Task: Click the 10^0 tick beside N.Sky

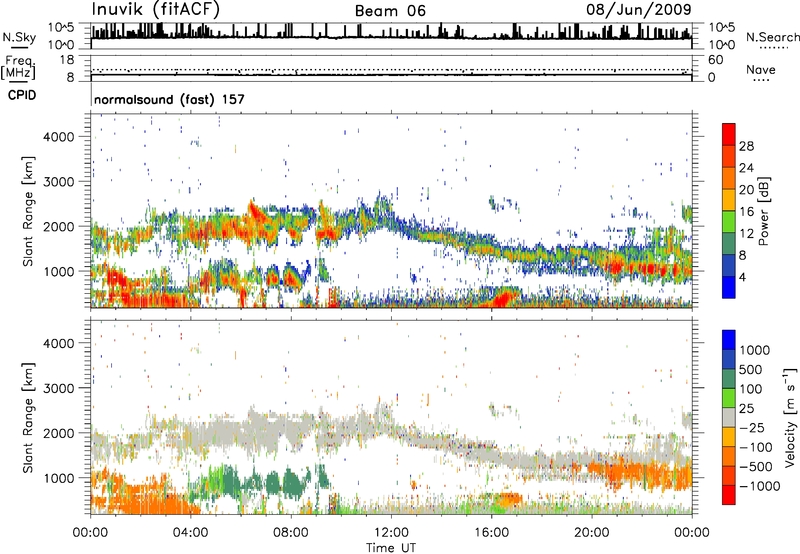Action: point(61,45)
